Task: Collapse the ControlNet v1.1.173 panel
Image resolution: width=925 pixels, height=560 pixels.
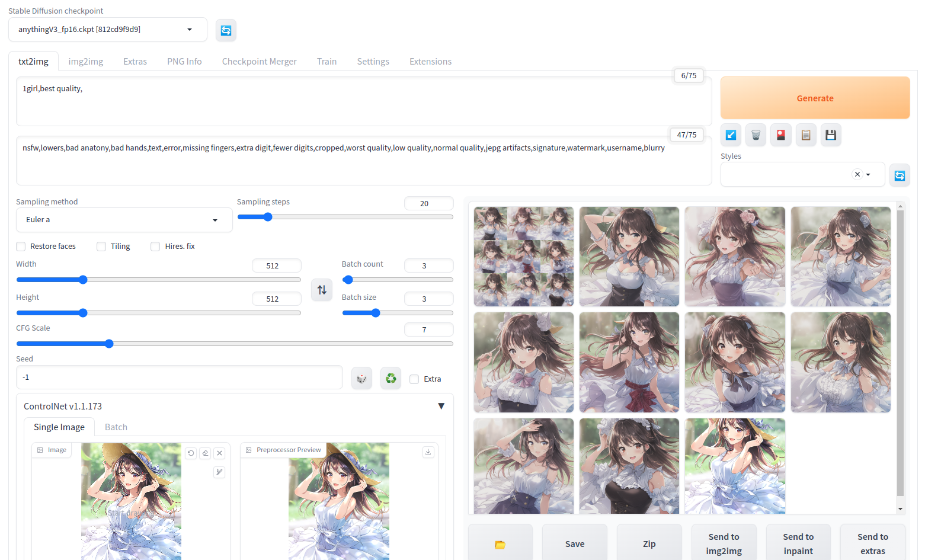Action: tap(441, 406)
